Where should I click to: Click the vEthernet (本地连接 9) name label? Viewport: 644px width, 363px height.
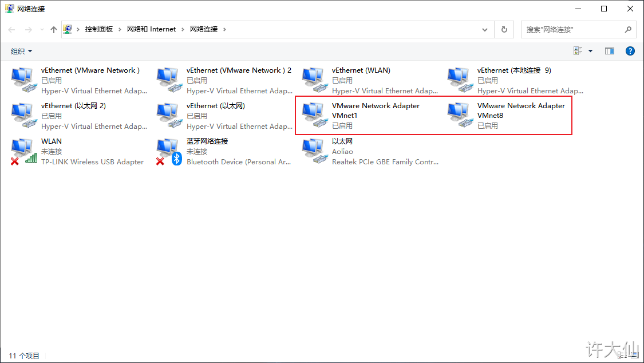pyautogui.click(x=514, y=70)
